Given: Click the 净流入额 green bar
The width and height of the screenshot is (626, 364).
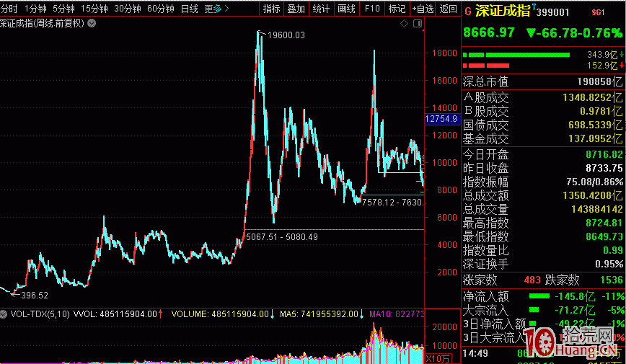Looking at the screenshot, I should 539,296.
